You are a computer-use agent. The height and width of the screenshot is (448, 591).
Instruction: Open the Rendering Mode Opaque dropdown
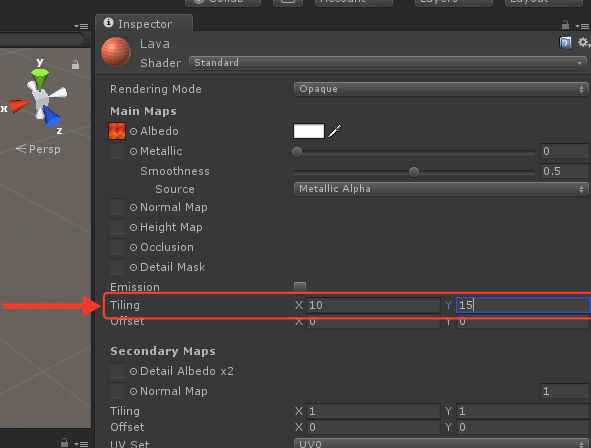[441, 89]
